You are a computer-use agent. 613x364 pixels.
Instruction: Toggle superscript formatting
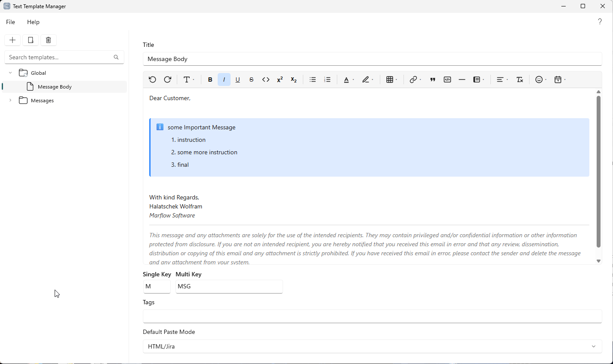pyautogui.click(x=280, y=80)
